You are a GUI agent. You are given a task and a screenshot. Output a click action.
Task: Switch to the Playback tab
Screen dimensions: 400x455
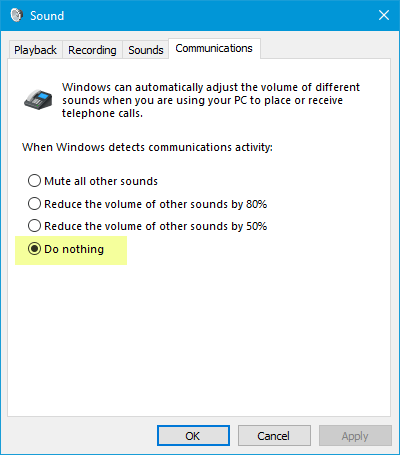pyautogui.click(x=35, y=50)
